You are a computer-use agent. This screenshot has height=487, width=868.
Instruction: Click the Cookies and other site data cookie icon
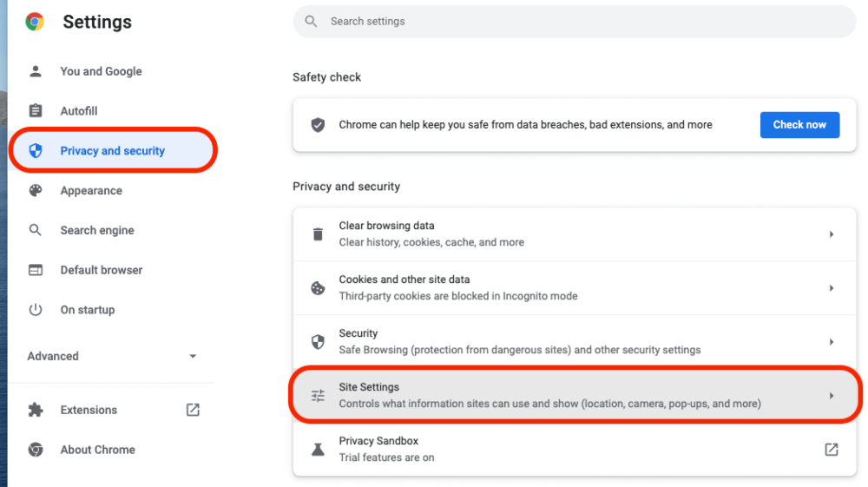point(318,288)
